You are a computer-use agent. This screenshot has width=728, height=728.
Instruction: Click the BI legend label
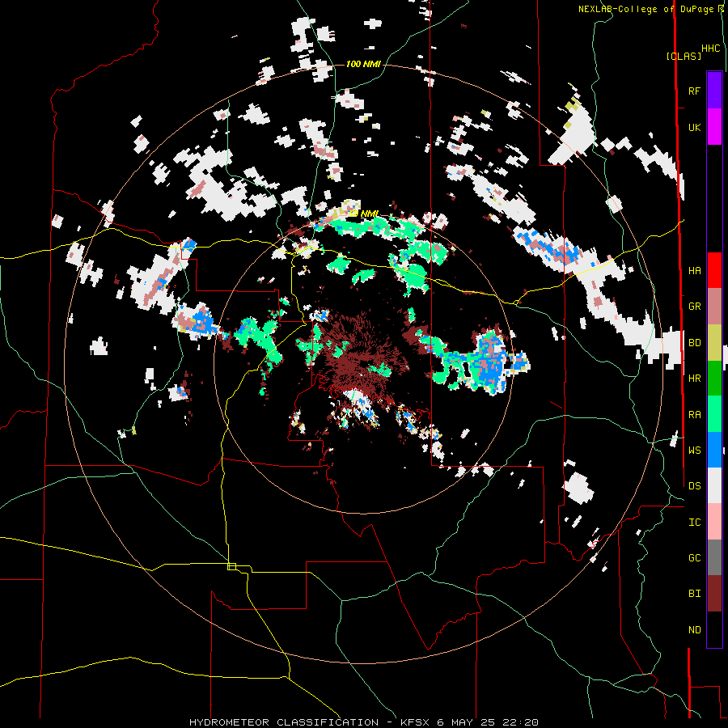coord(694,594)
